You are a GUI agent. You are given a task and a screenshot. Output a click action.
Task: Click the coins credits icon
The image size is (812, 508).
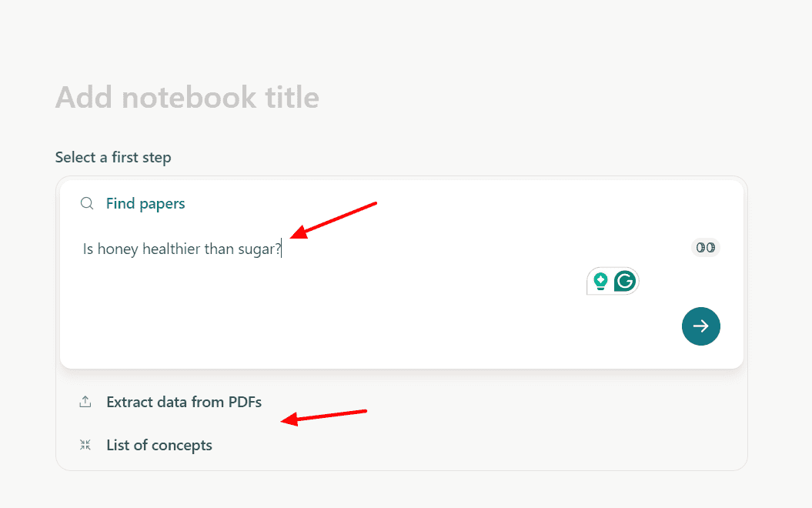coord(705,247)
